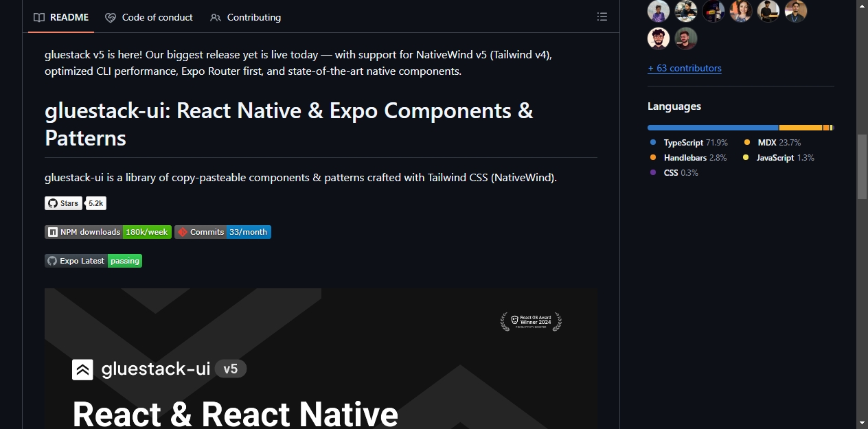Image resolution: width=868 pixels, height=429 pixels.
Task: Select the JavaScript 1.3% language link
Action: [x=779, y=158]
